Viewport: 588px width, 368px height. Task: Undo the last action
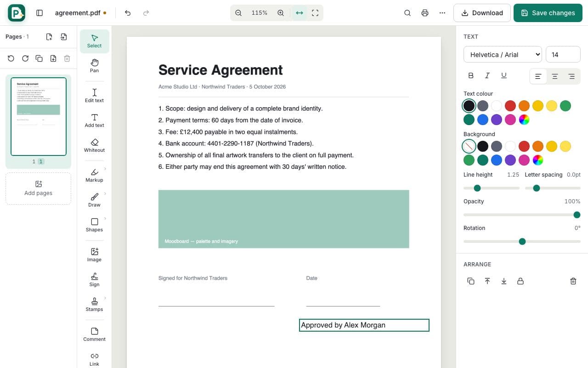(x=128, y=13)
